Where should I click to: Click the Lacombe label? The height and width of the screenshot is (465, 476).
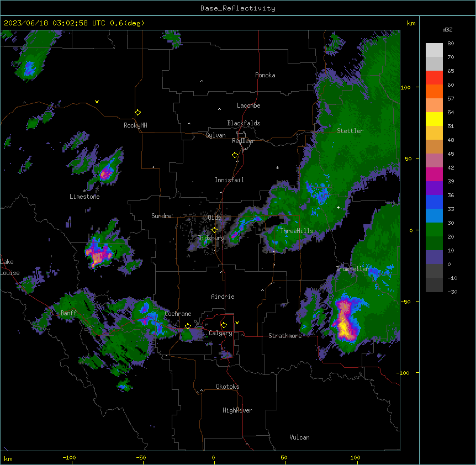248,105
